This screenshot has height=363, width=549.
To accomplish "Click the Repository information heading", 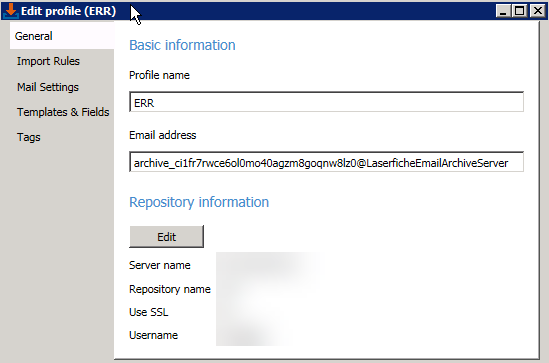I will (199, 202).
